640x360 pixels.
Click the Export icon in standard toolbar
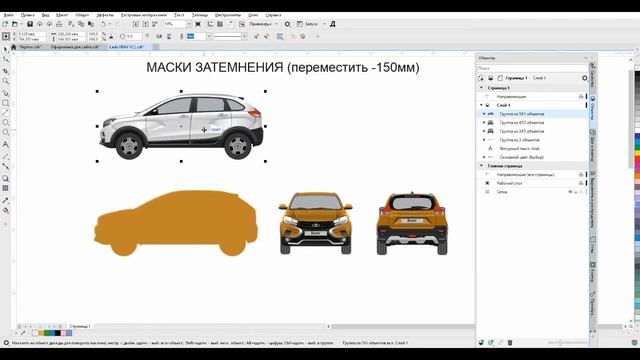(x=145, y=24)
